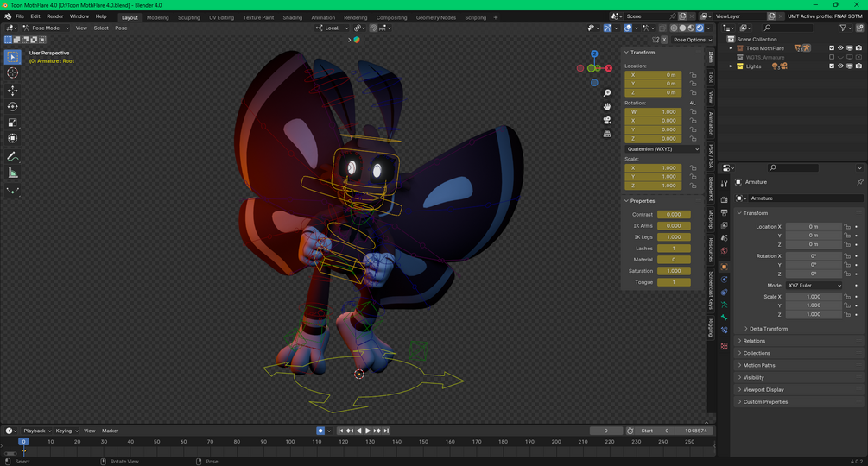Click the red X axis on gizmo
Viewport: 868px width, 466px height.
(x=608, y=68)
